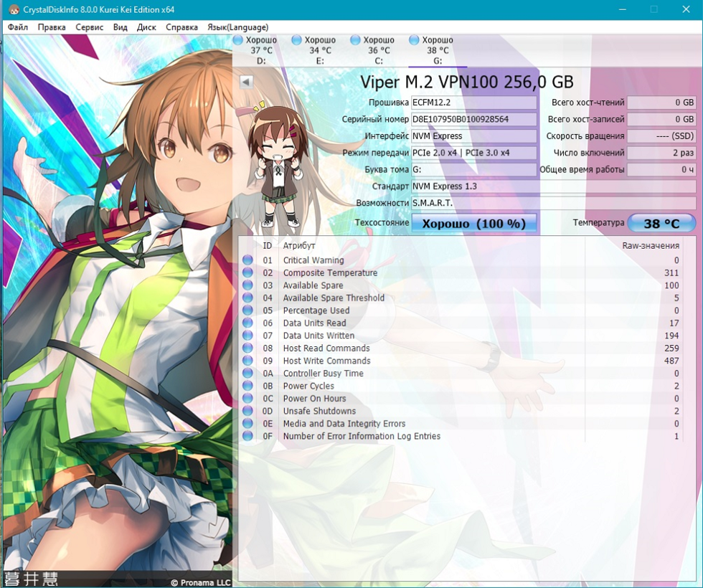Click status orb for Critical Warning row
Image resolution: width=703 pixels, height=588 pixels.
(247, 260)
